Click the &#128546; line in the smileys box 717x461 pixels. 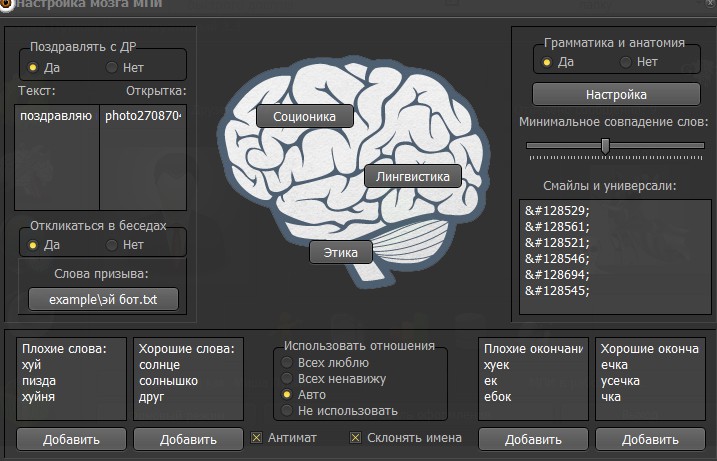(x=557, y=259)
